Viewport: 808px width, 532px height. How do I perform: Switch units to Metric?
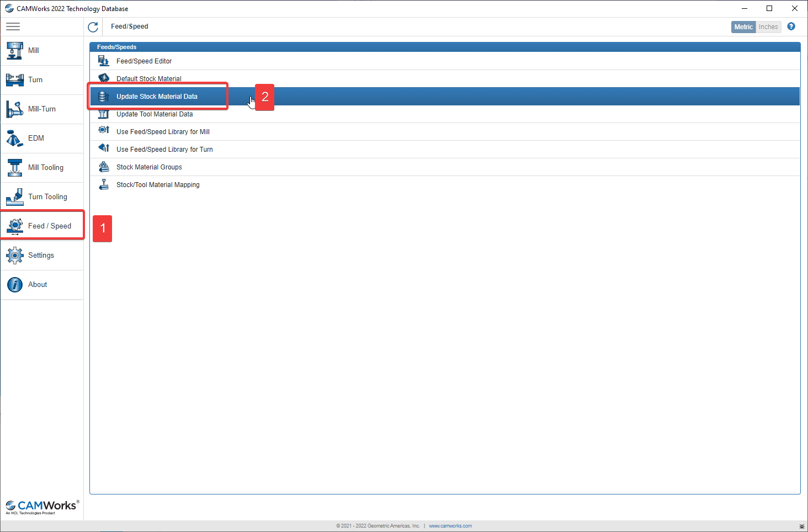(743, 27)
